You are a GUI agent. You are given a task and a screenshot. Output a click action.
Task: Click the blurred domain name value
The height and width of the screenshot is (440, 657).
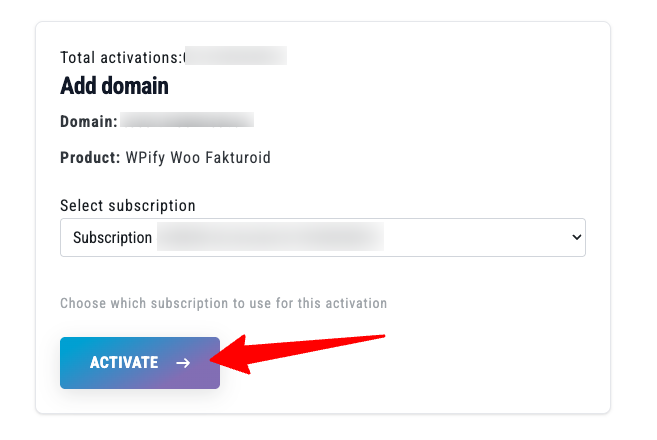(187, 121)
